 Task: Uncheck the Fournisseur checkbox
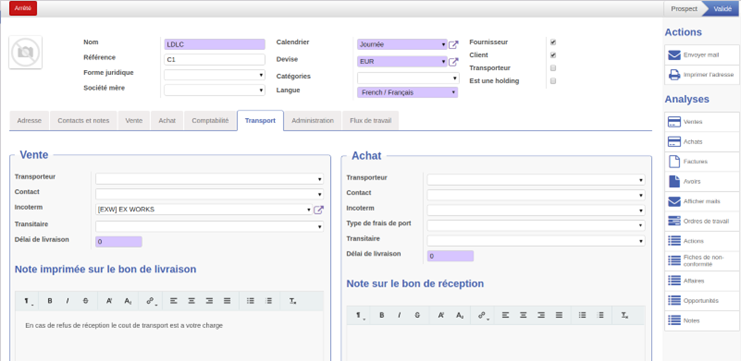[x=553, y=42]
